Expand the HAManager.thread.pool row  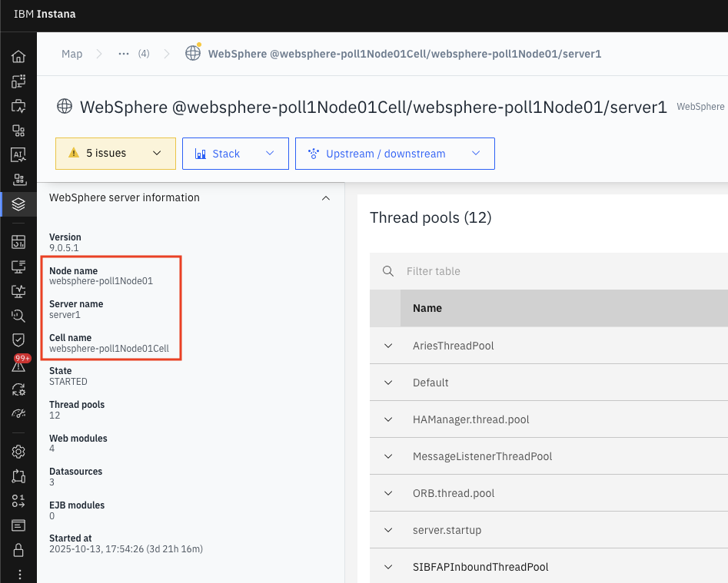[x=388, y=419]
